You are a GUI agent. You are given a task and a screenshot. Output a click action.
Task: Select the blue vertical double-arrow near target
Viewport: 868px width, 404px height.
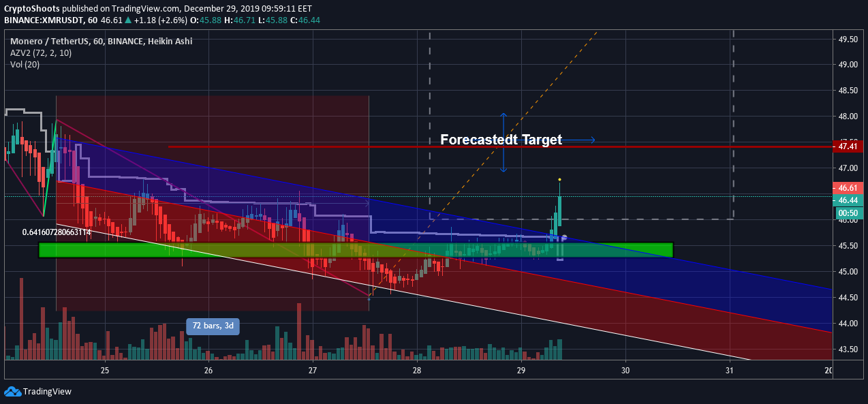[503, 142]
